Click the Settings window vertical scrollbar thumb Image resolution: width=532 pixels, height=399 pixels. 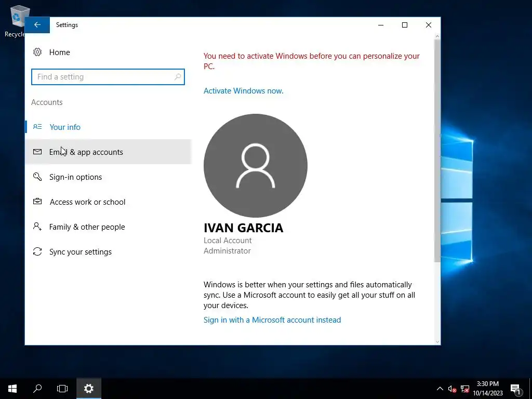click(x=437, y=151)
